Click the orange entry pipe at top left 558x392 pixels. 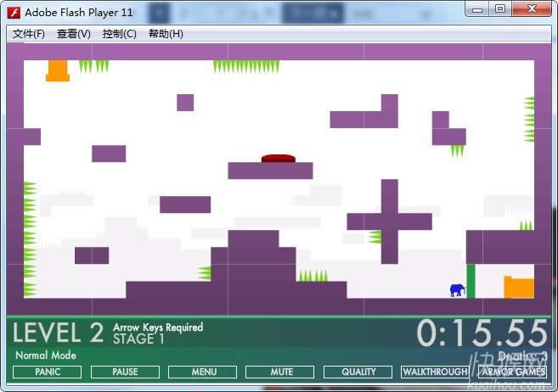click(x=58, y=70)
